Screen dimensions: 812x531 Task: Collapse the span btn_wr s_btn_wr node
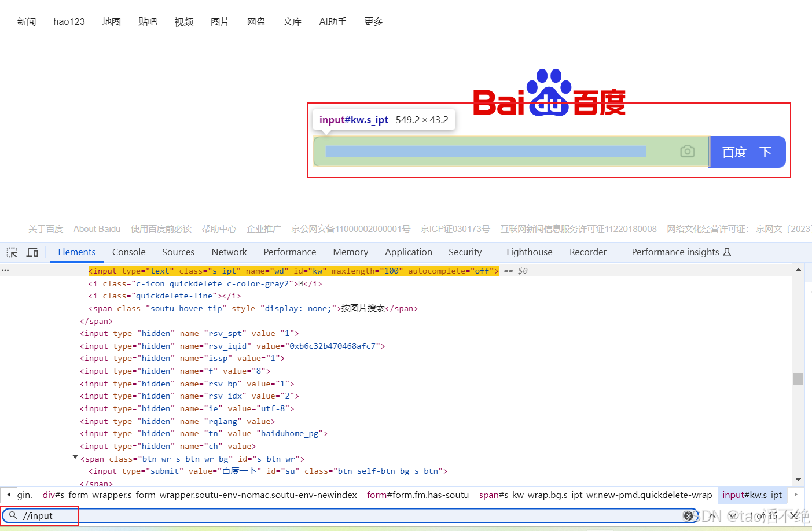pos(75,457)
